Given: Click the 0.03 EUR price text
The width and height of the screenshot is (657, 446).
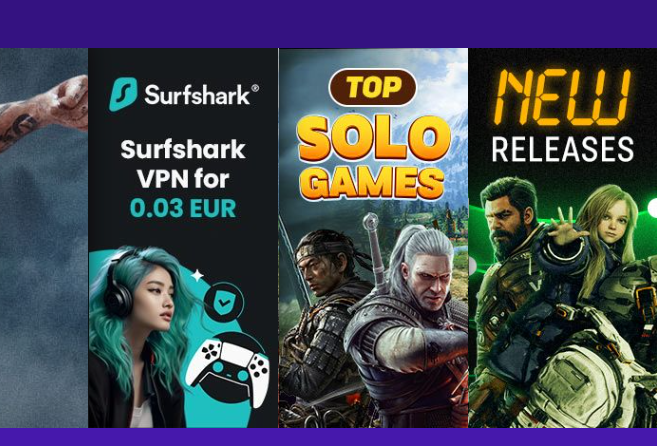Looking at the screenshot, I should (x=183, y=208).
